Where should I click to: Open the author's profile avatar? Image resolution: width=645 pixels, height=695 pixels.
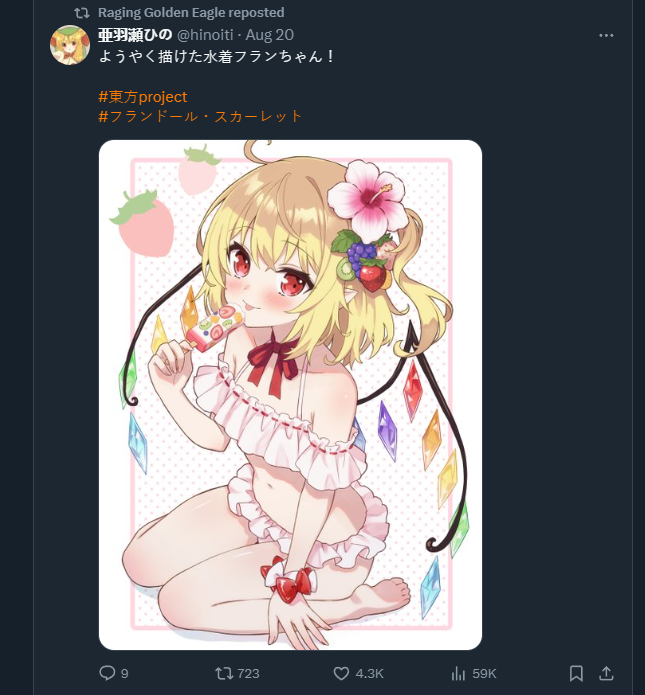(x=70, y=45)
